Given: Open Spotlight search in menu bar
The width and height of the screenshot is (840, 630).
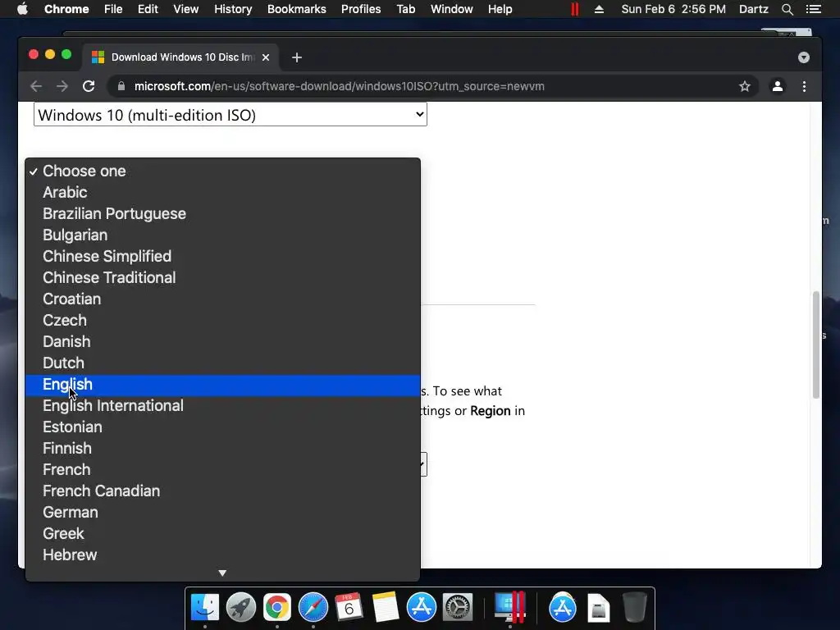Looking at the screenshot, I should 787,9.
